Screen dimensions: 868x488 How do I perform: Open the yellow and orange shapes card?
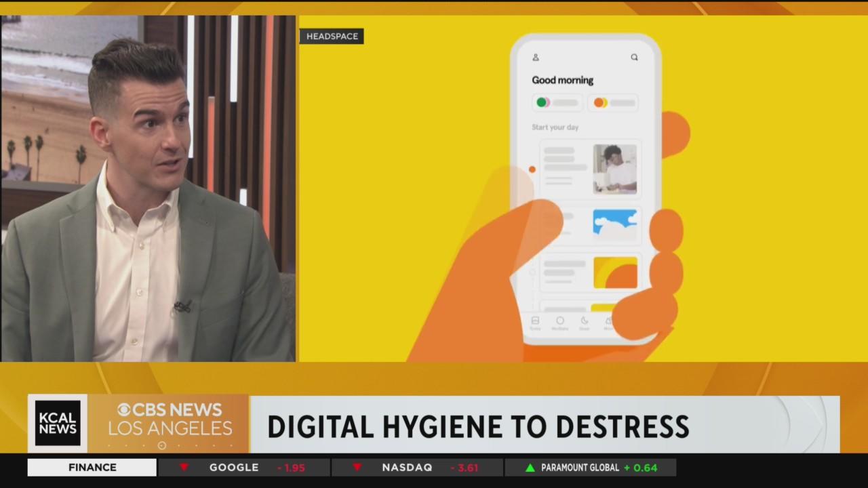click(614, 272)
